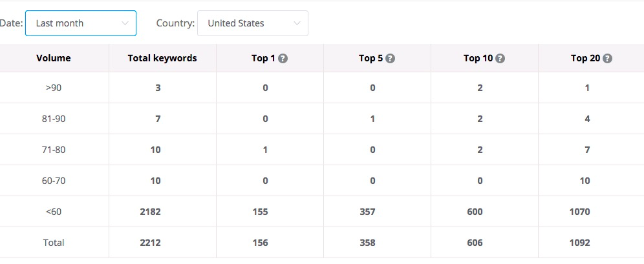Viewport: 644px width, 264px height.
Task: Click the 155 value in Top 1
Action: pos(261,212)
